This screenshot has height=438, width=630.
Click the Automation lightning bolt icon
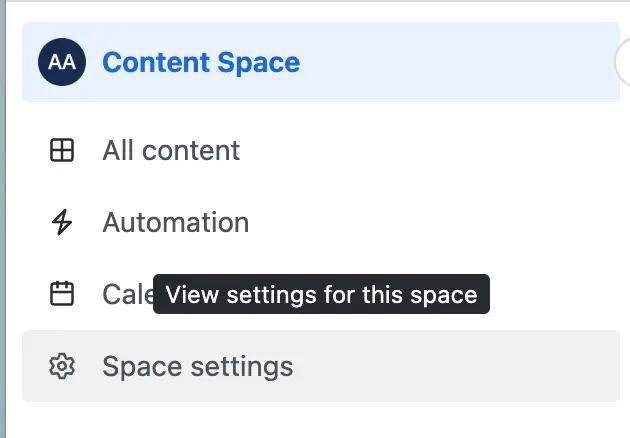pos(62,222)
